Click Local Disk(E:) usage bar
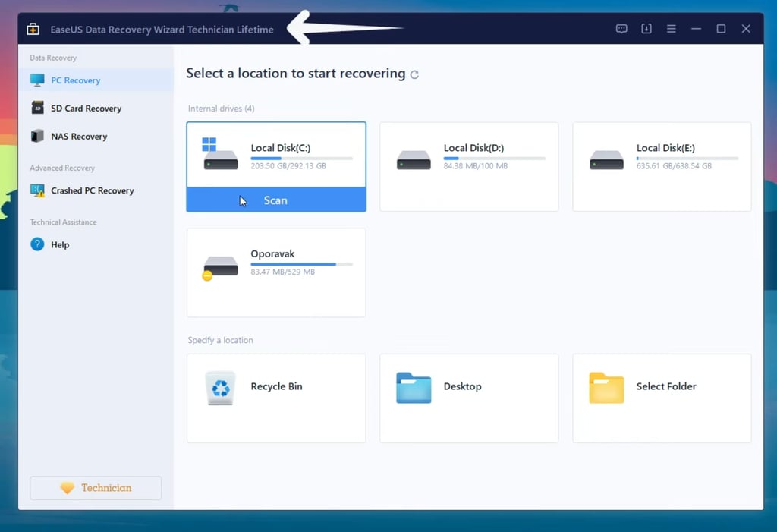This screenshot has width=777, height=532. pos(687,158)
